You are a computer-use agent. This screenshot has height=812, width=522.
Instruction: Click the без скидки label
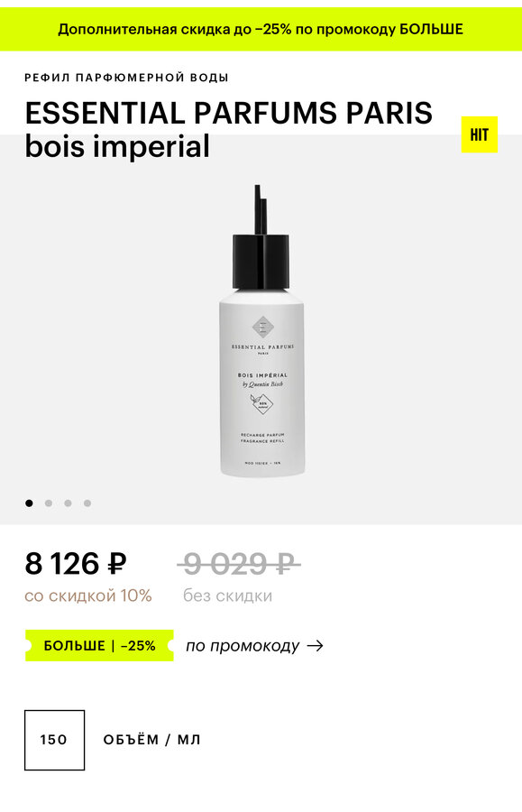click(x=227, y=596)
